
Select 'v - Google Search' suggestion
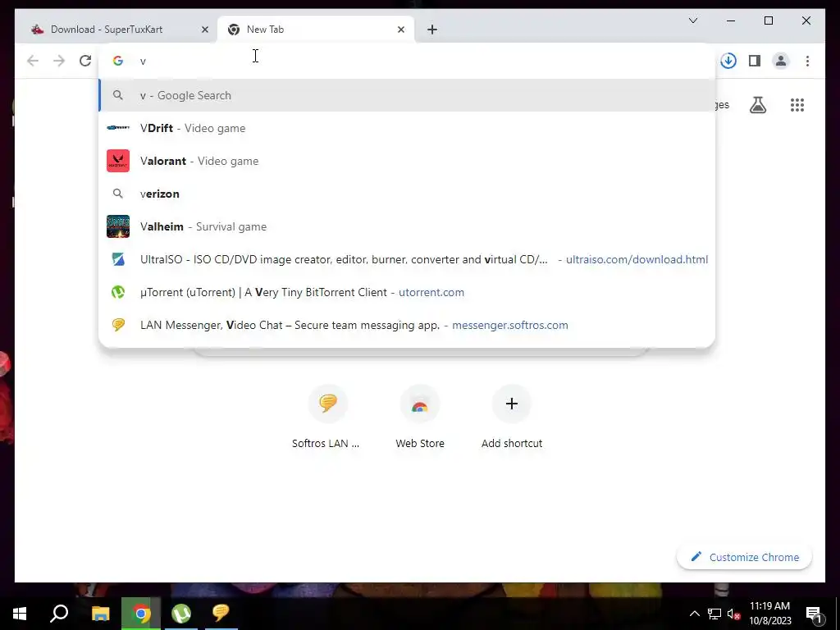pos(407,95)
